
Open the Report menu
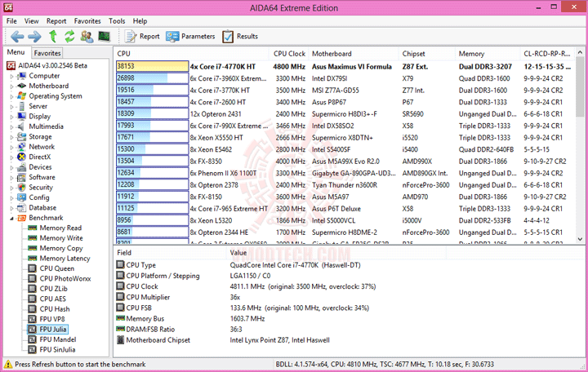(x=56, y=21)
